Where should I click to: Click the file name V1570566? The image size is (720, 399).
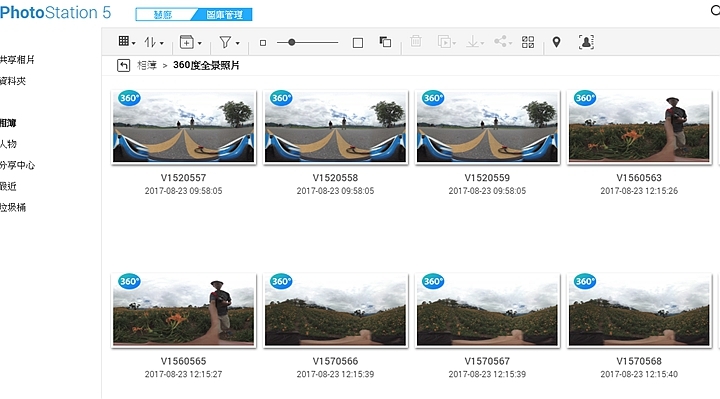[336, 361]
